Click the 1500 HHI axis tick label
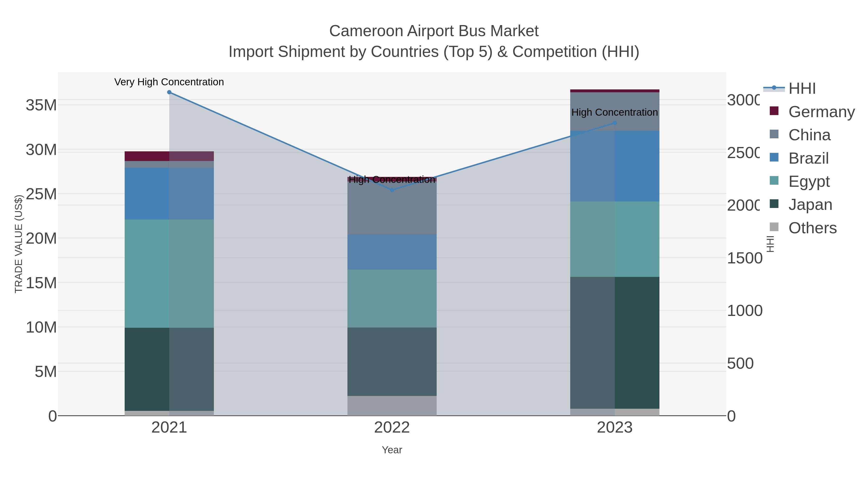The height and width of the screenshot is (488, 868). click(x=745, y=258)
